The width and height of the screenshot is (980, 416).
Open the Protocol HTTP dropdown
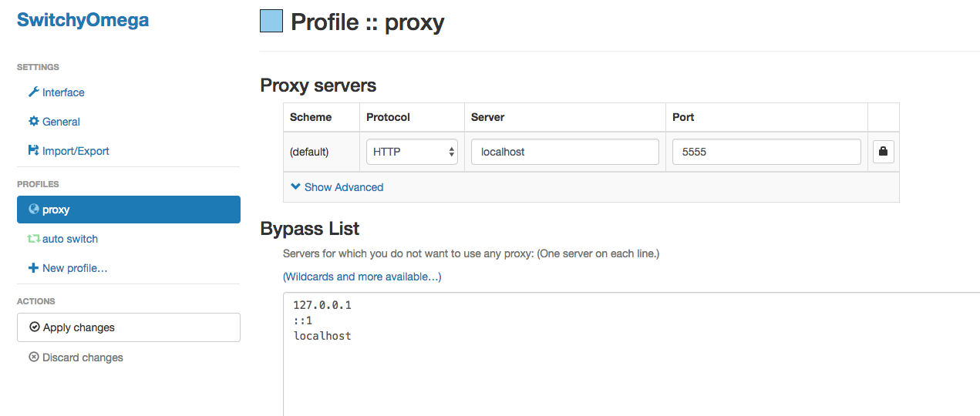[x=412, y=152]
